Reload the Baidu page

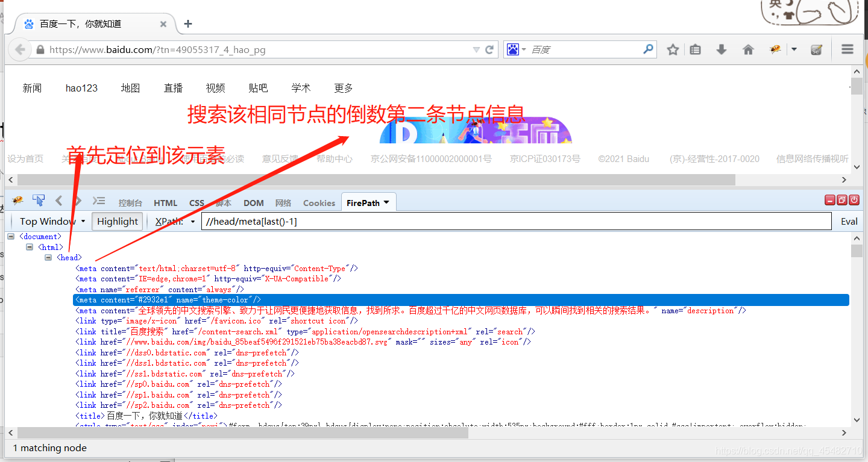(x=489, y=49)
